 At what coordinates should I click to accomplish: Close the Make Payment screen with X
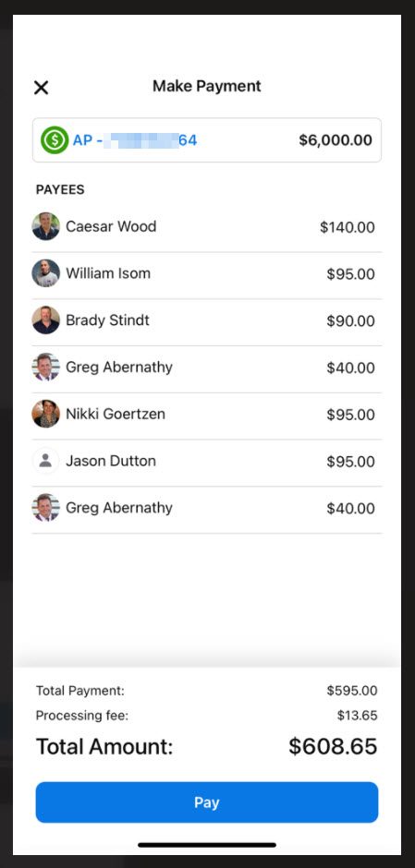[x=41, y=87]
